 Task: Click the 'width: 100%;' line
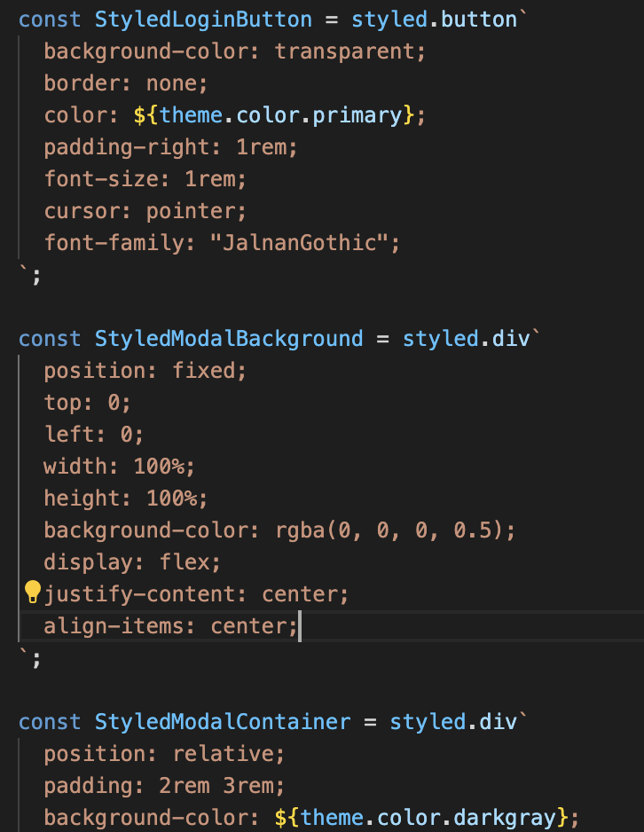coord(120,467)
